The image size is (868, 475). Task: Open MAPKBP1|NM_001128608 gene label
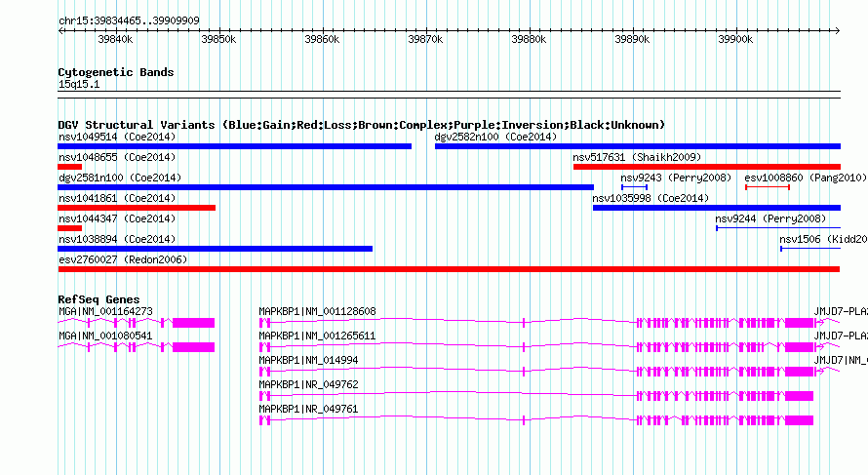pos(318,312)
